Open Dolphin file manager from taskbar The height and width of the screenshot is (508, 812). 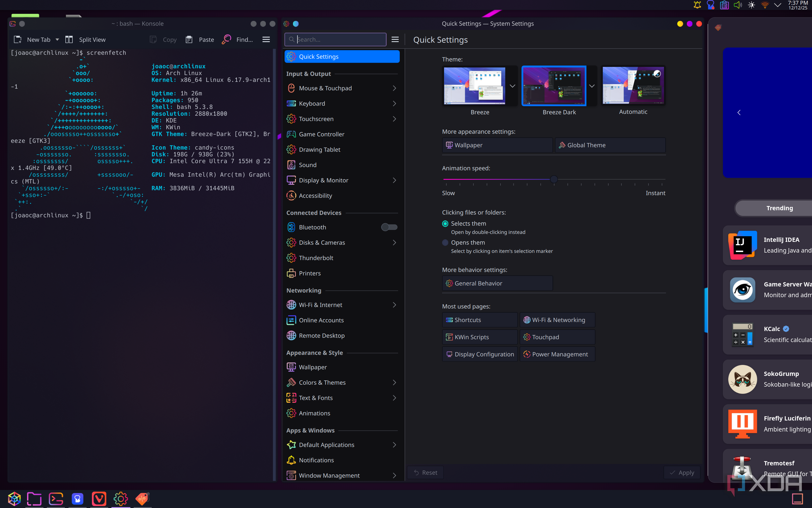coord(34,499)
